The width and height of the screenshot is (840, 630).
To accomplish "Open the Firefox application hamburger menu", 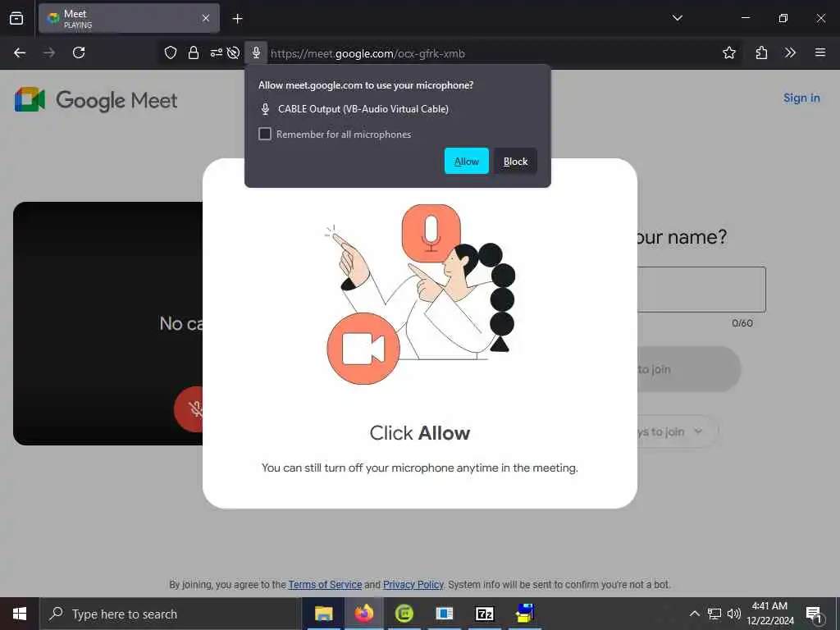I will point(819,52).
